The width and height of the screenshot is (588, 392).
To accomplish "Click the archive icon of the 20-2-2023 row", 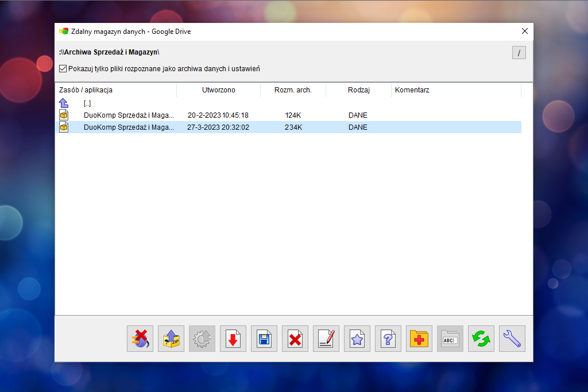I will point(64,115).
